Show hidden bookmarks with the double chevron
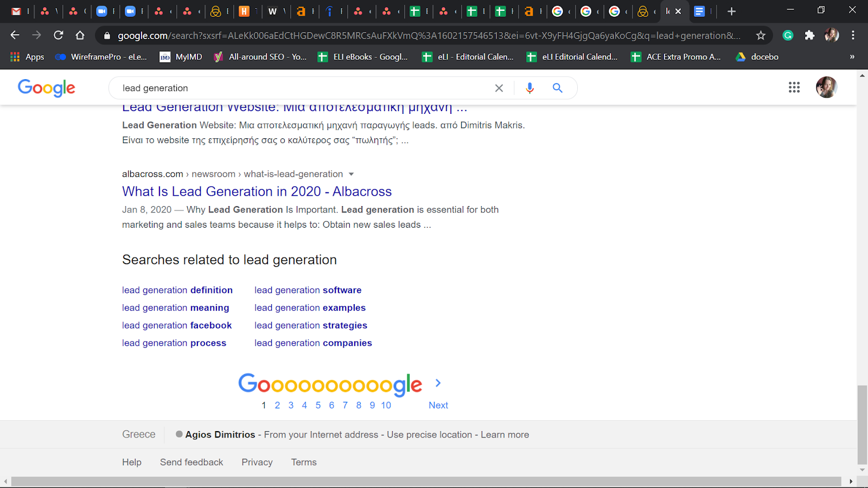 tap(852, 57)
